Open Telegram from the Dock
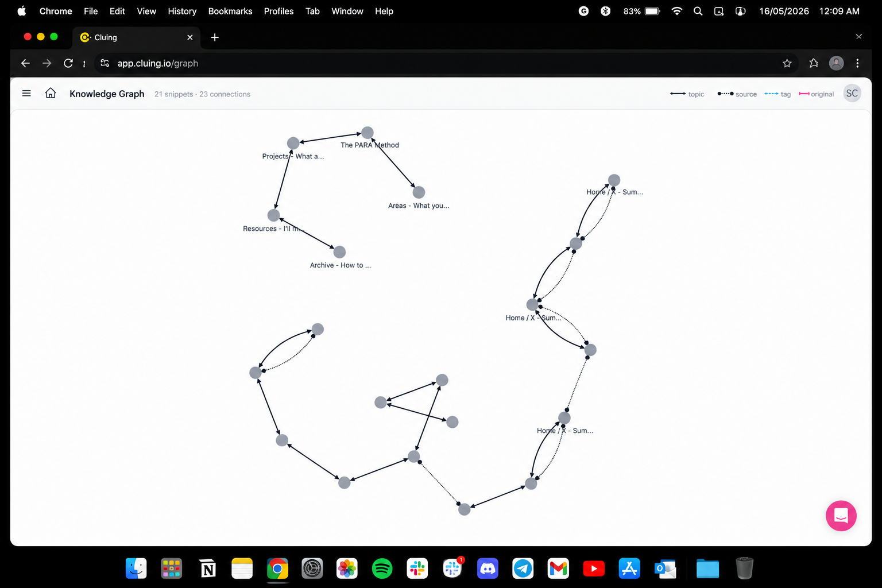The height and width of the screenshot is (588, 882). [523, 568]
